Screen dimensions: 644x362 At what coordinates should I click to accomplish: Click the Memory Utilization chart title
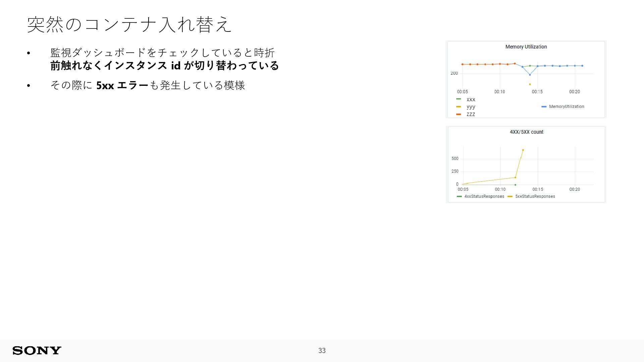click(x=526, y=47)
